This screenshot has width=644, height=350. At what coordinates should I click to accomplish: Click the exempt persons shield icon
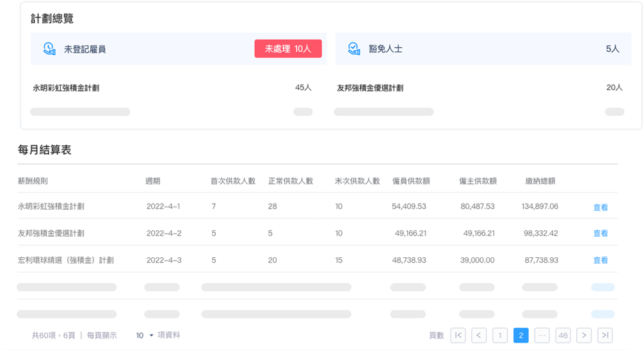point(354,49)
